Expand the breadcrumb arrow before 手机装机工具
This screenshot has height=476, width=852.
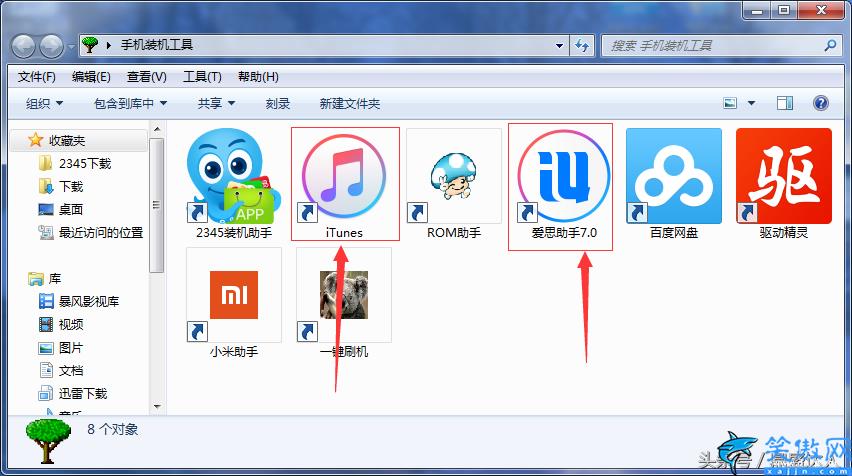109,46
